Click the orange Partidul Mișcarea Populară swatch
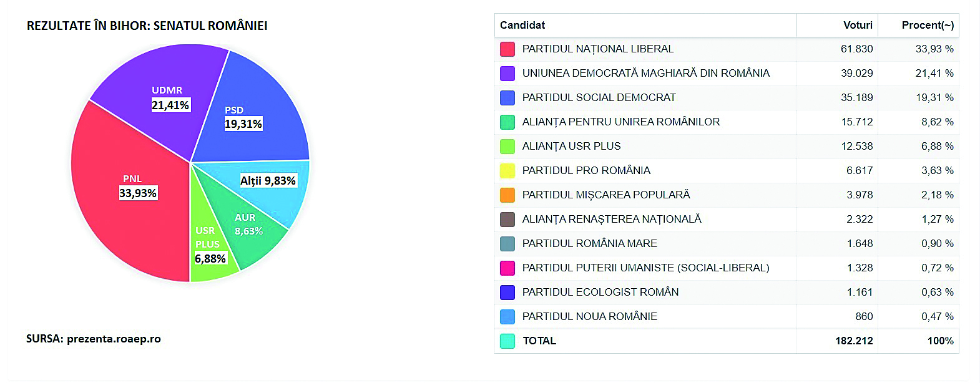The width and height of the screenshot is (980, 383). (x=507, y=195)
